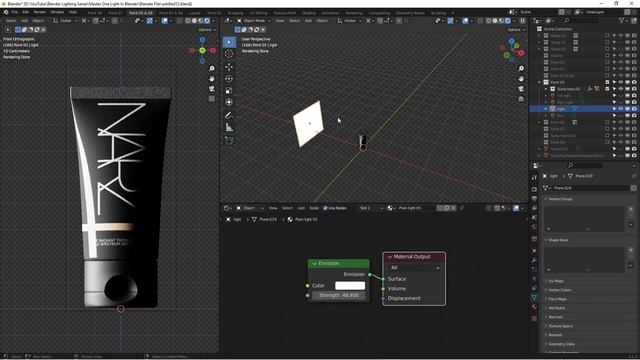The height and width of the screenshot is (360, 640).
Task: Click pan hand icon in right viewport
Action: [521, 78]
